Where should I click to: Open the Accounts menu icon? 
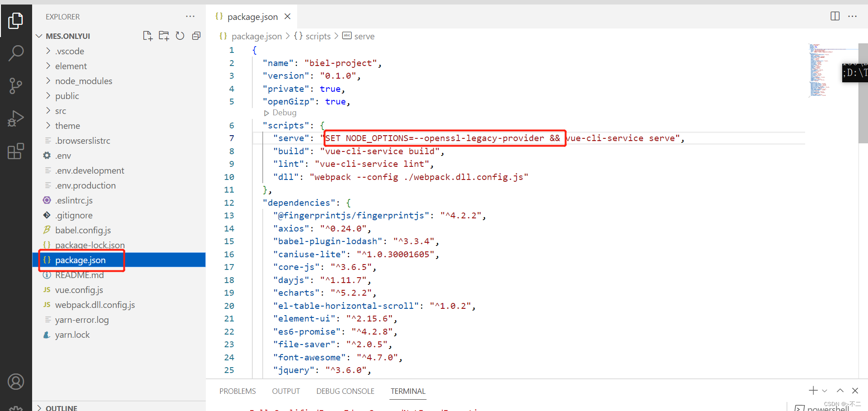(16, 382)
